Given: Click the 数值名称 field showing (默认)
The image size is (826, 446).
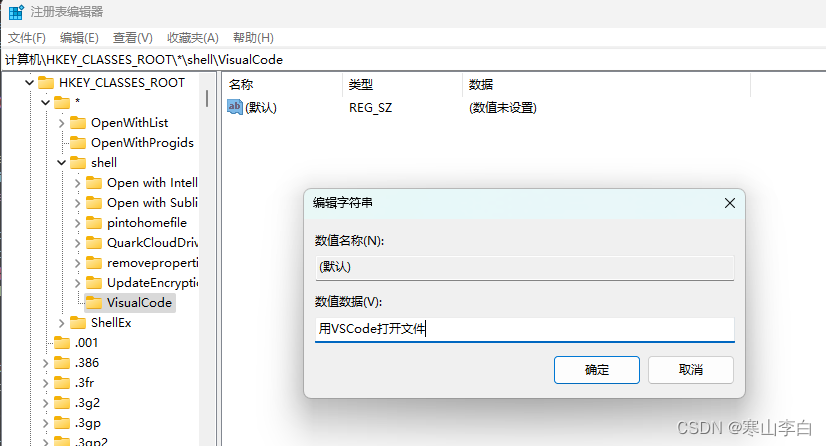Looking at the screenshot, I should (x=525, y=267).
